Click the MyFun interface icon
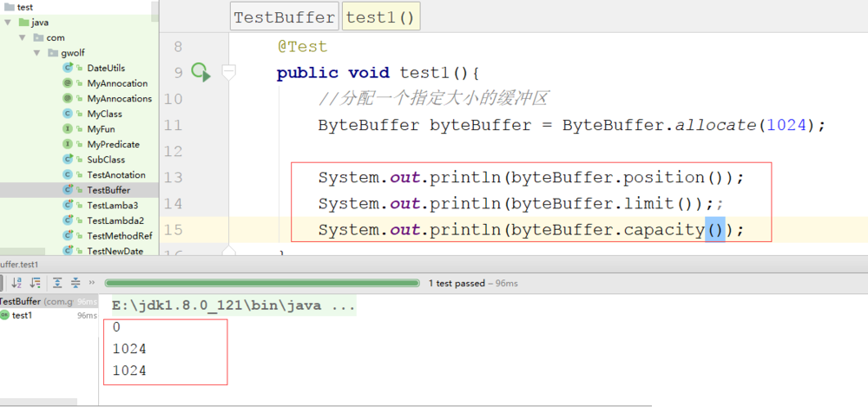The width and height of the screenshot is (868, 407). [x=68, y=129]
